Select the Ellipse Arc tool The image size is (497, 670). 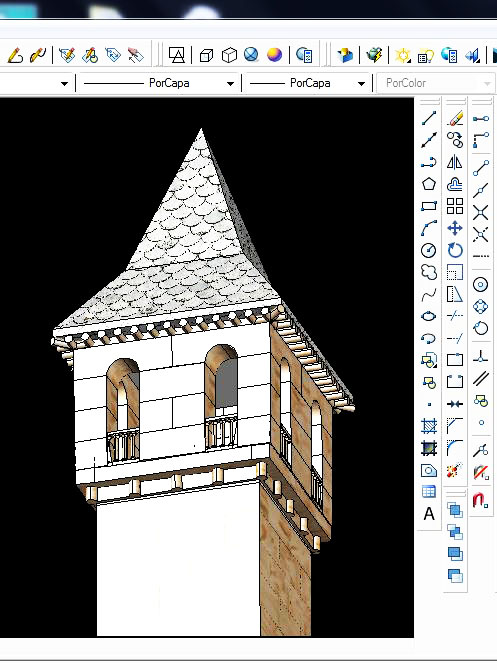pos(429,338)
